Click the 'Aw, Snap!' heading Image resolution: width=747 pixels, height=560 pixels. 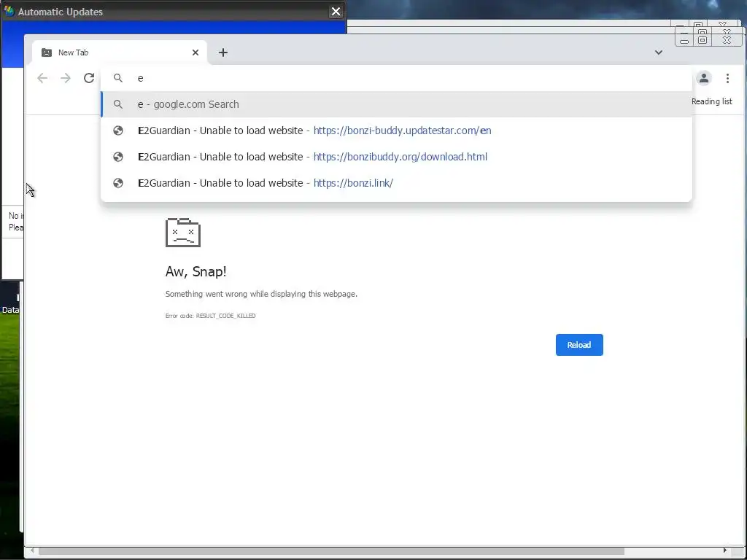[x=196, y=271]
